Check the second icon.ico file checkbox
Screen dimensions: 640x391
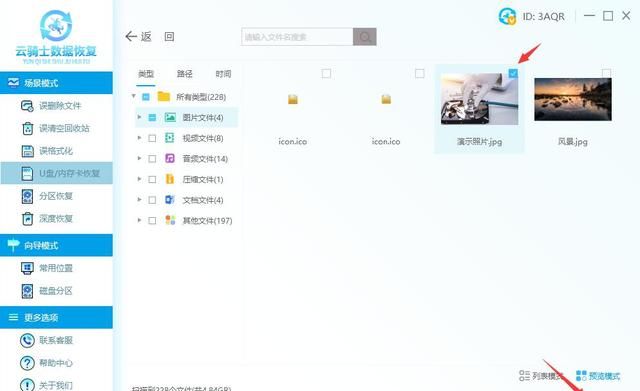(x=420, y=73)
